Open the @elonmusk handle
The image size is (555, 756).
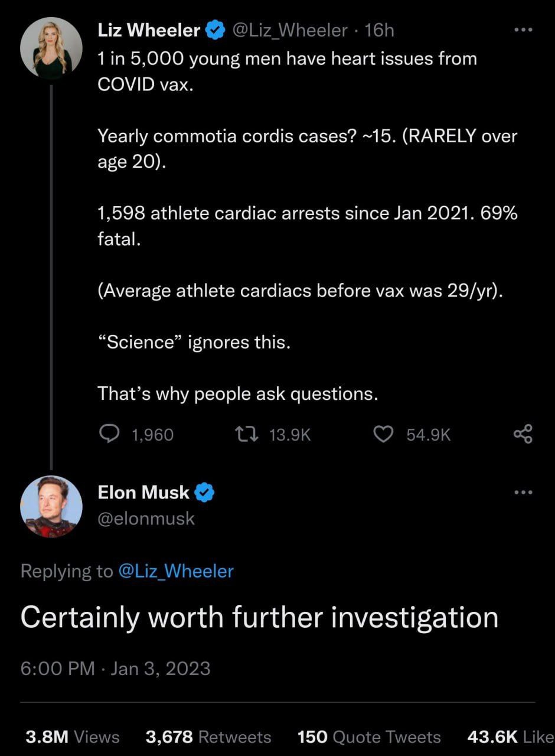[x=146, y=519]
